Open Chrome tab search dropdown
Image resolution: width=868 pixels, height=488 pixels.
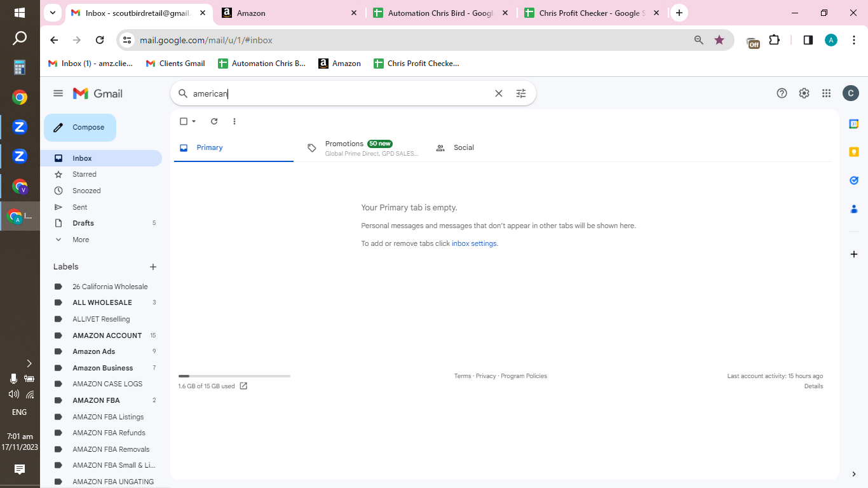[53, 13]
